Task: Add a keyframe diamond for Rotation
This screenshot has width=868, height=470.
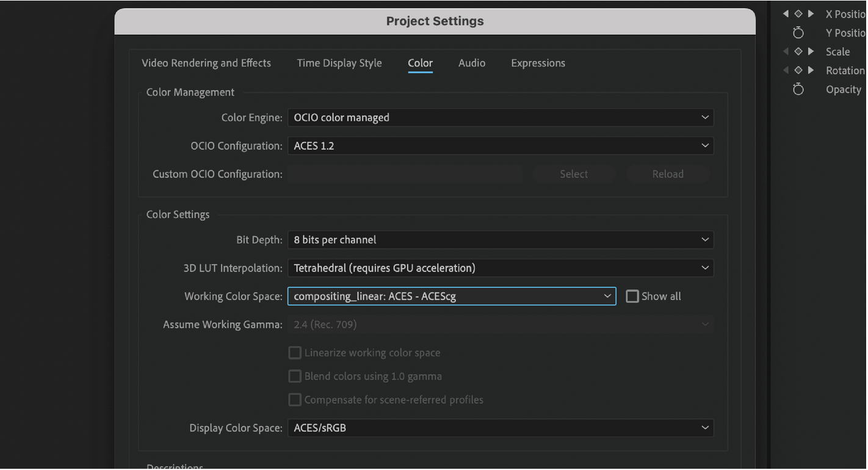Action: (x=798, y=70)
